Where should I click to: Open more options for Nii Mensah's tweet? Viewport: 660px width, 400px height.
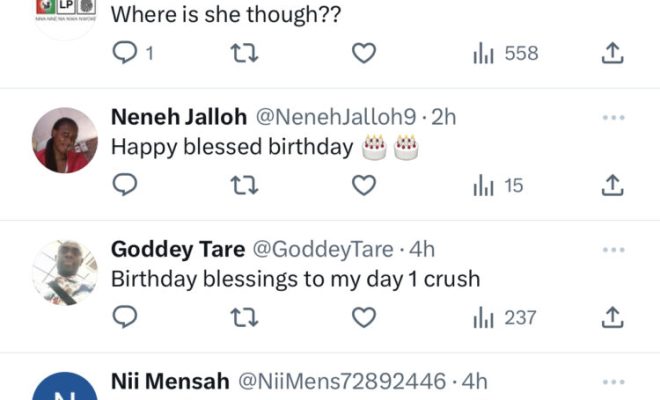pos(613,381)
